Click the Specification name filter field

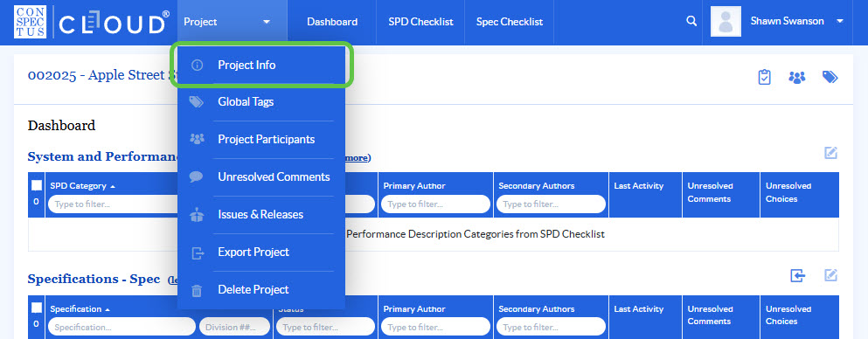122,327
